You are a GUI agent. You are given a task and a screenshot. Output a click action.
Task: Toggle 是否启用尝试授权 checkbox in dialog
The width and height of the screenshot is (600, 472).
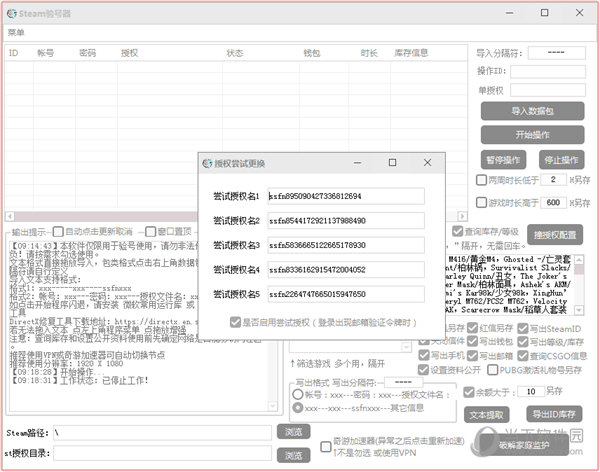coord(235,322)
